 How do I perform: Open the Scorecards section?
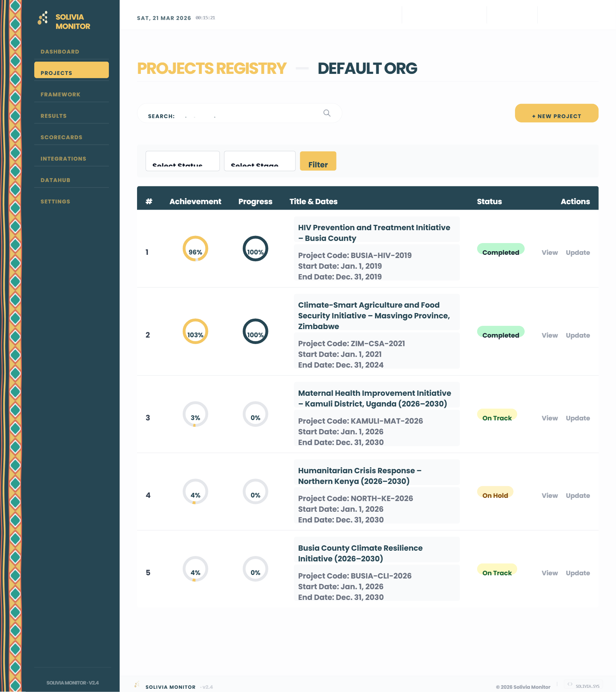[61, 137]
